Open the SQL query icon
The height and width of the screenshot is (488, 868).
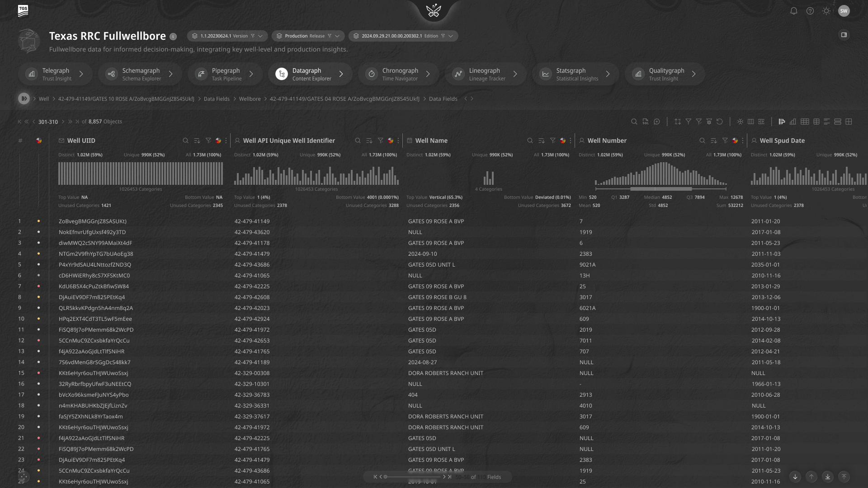[x=645, y=122]
